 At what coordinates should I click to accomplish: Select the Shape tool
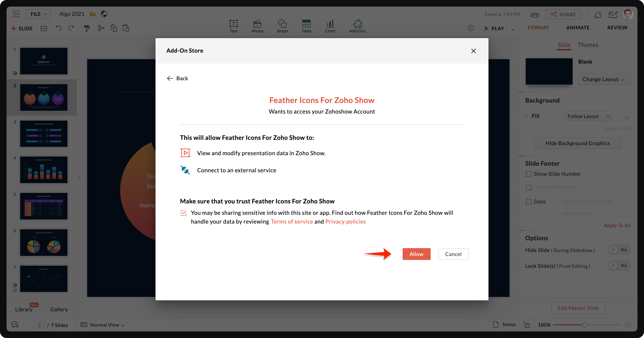point(282,24)
